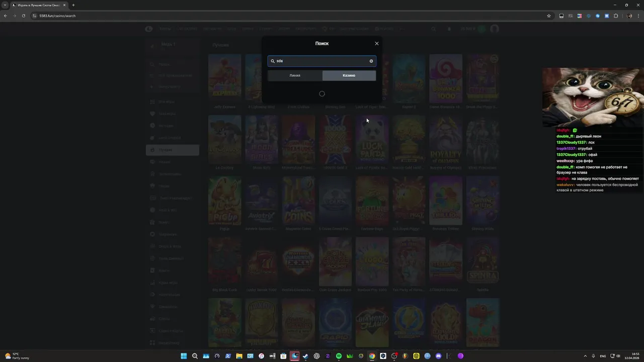644x362 pixels.
Task: Switch the ENG input language
Action: click(x=603, y=356)
